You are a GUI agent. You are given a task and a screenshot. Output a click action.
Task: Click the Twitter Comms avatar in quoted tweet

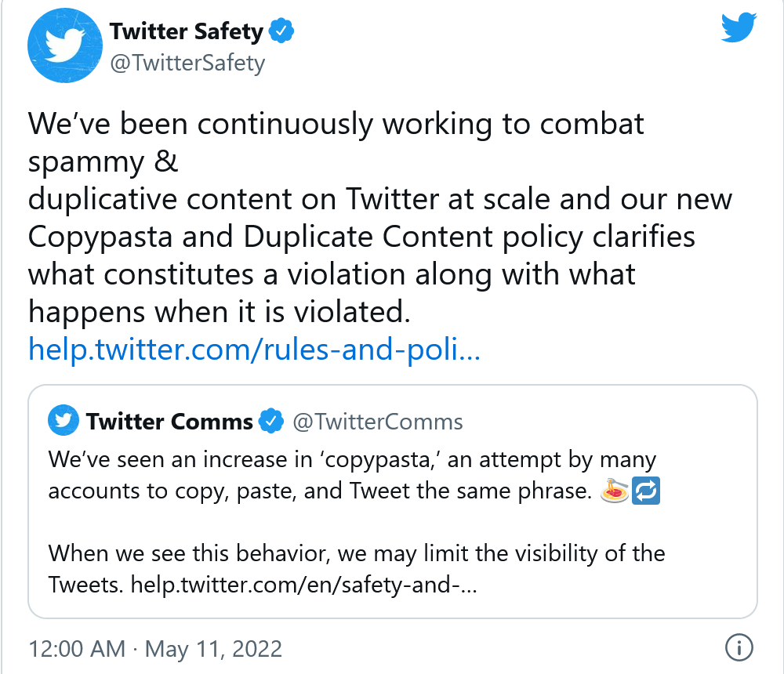(x=64, y=421)
